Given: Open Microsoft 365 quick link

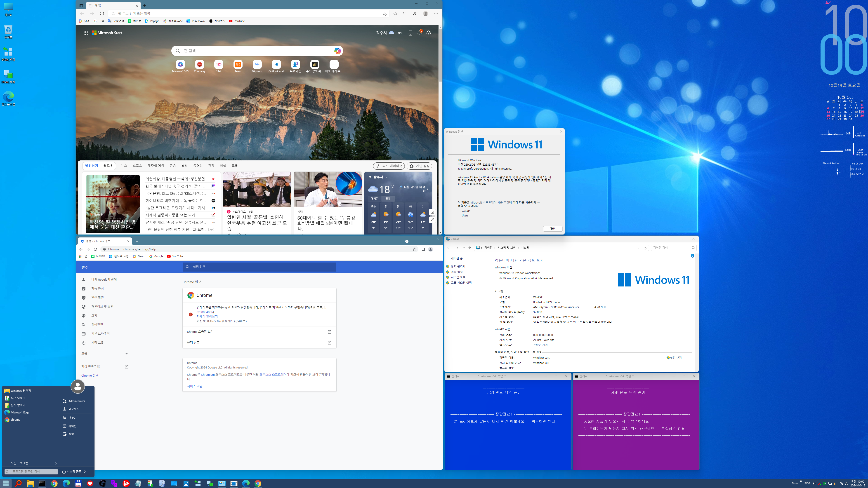Looking at the screenshot, I should (x=180, y=66).
